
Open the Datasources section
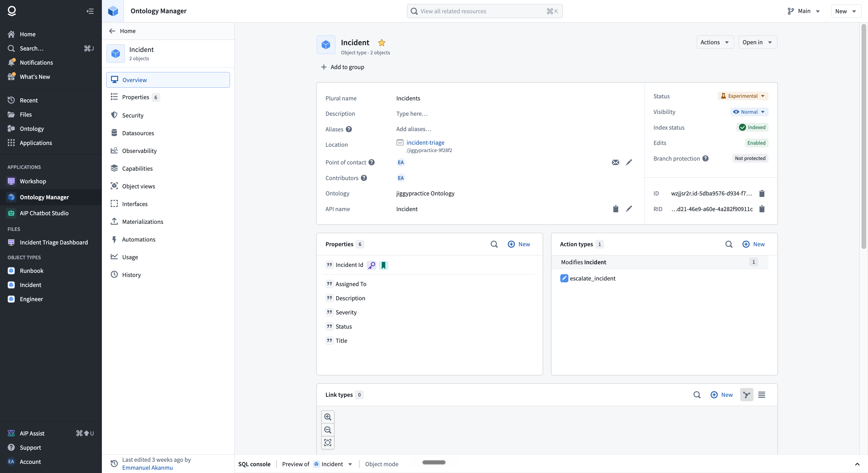point(168,133)
